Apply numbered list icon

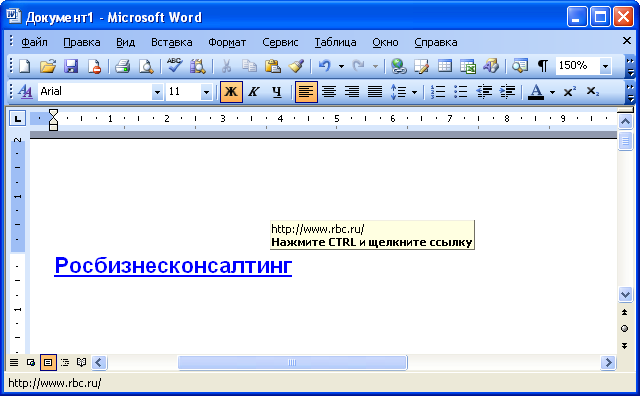438,91
